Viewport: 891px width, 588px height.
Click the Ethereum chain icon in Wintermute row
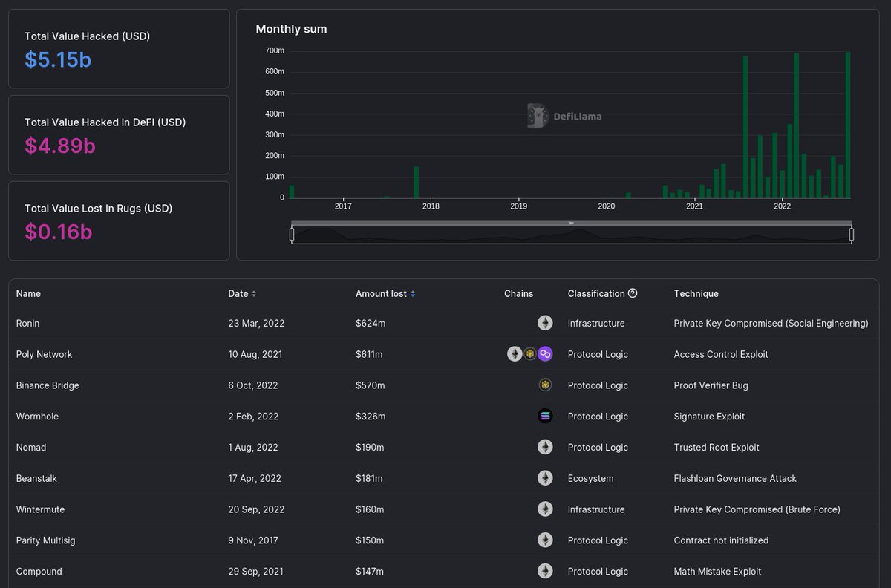click(x=545, y=509)
